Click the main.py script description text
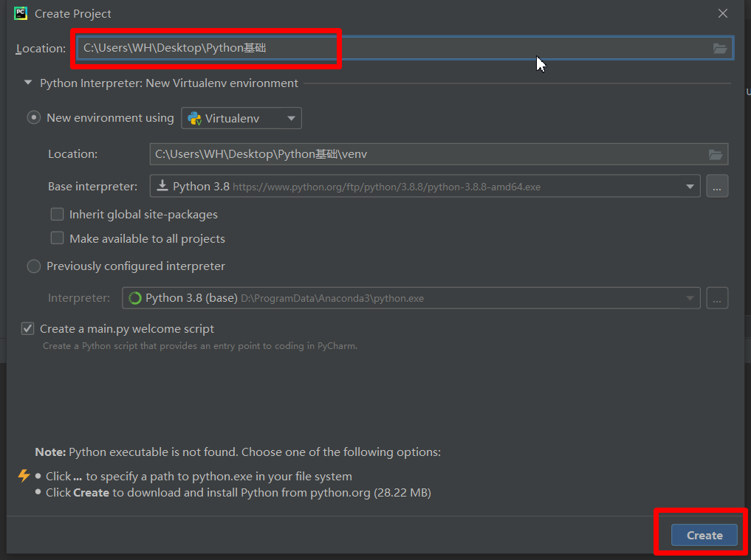 [x=200, y=346]
